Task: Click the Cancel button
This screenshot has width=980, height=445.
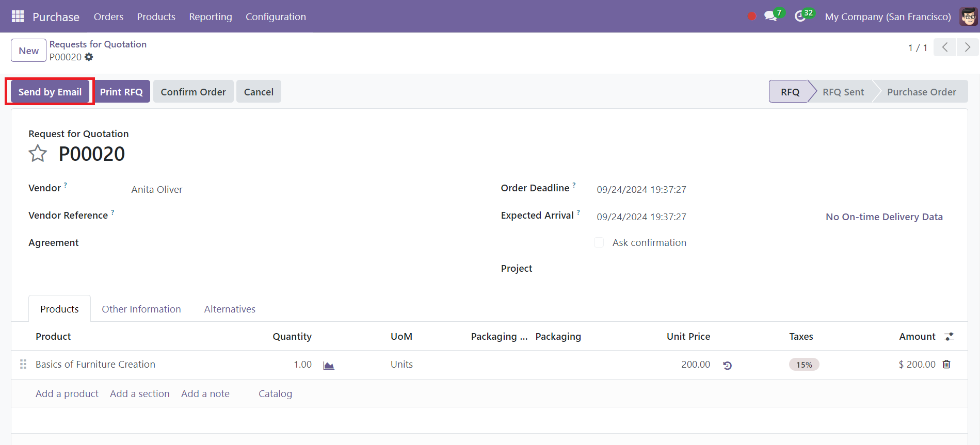Action: [x=259, y=92]
